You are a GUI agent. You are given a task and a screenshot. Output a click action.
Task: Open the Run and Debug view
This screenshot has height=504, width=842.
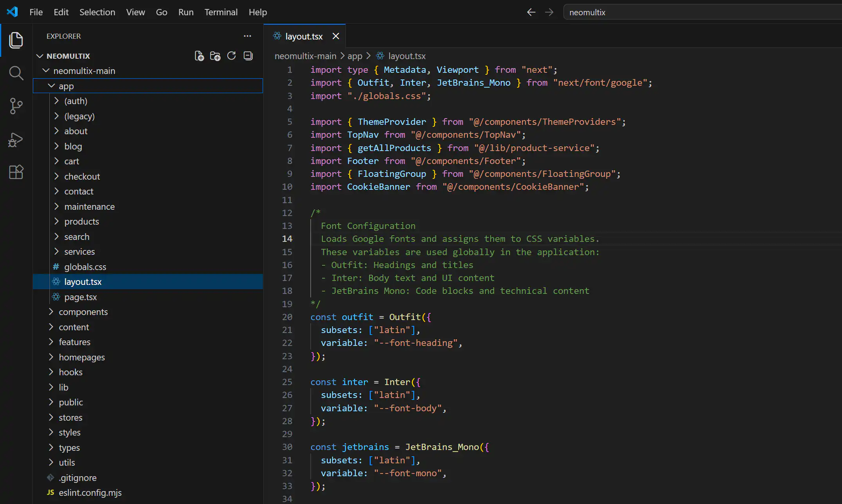pos(16,139)
